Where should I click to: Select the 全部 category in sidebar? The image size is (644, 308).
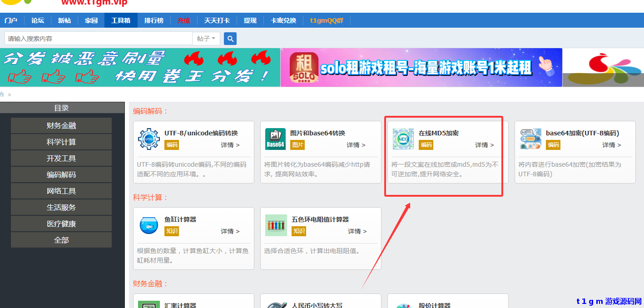coord(61,239)
